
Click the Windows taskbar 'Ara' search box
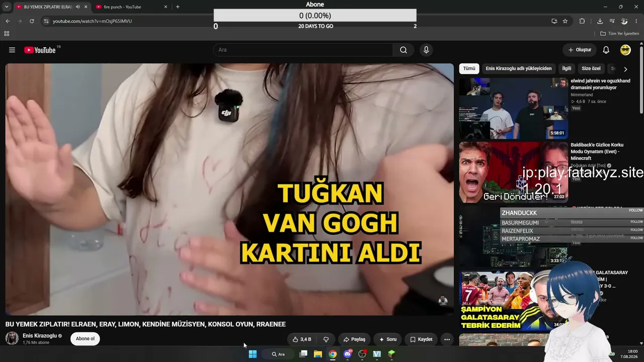278,354
